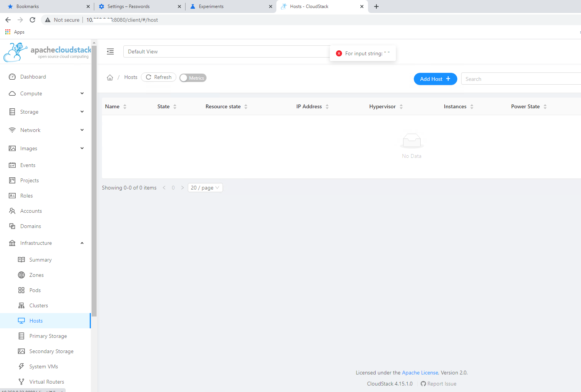Expand the Compute menu chevron
The width and height of the screenshot is (581, 392).
click(x=82, y=93)
